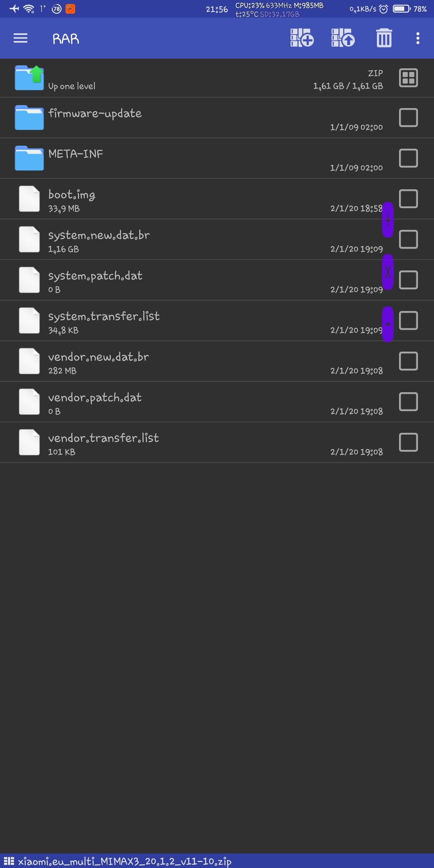The width and height of the screenshot is (434, 868).
Task: Open the three-dot overflow menu
Action: tap(418, 38)
